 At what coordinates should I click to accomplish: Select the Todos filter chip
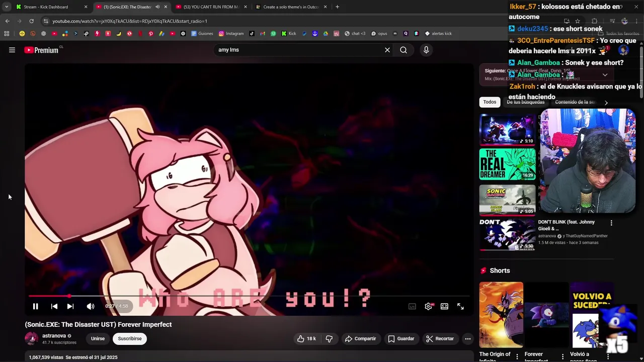pyautogui.click(x=490, y=102)
